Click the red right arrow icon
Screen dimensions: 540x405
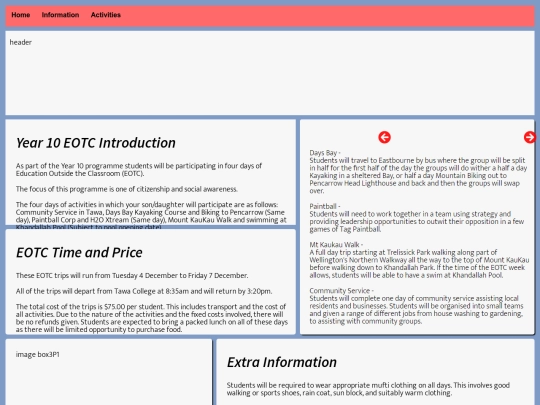tap(530, 137)
